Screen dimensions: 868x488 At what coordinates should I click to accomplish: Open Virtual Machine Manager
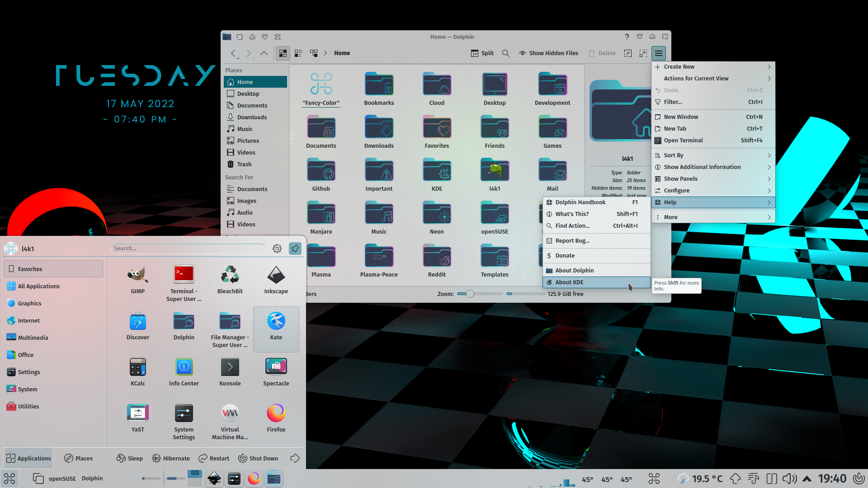point(230,422)
